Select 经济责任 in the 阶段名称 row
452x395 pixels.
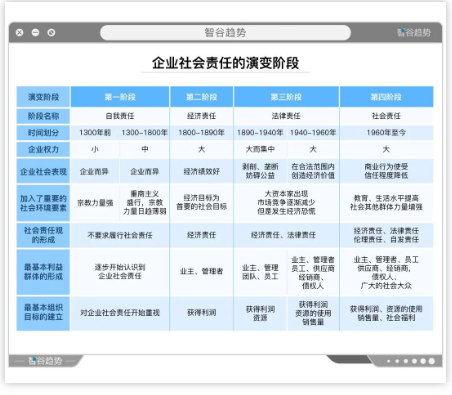pos(202,116)
